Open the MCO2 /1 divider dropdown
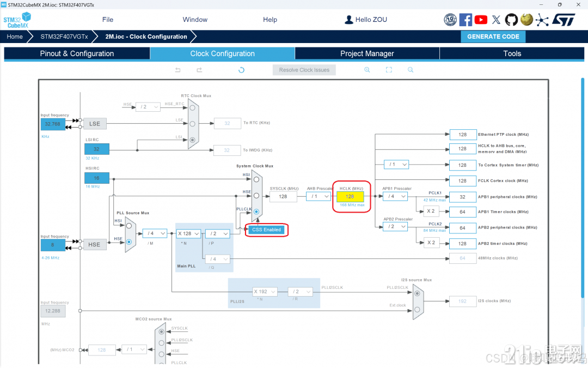The height and width of the screenshot is (368, 588). tap(134, 349)
